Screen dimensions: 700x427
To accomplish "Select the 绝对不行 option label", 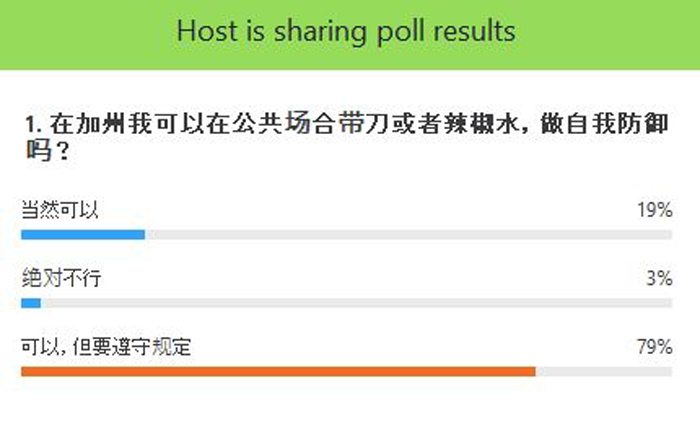I will point(61,278).
